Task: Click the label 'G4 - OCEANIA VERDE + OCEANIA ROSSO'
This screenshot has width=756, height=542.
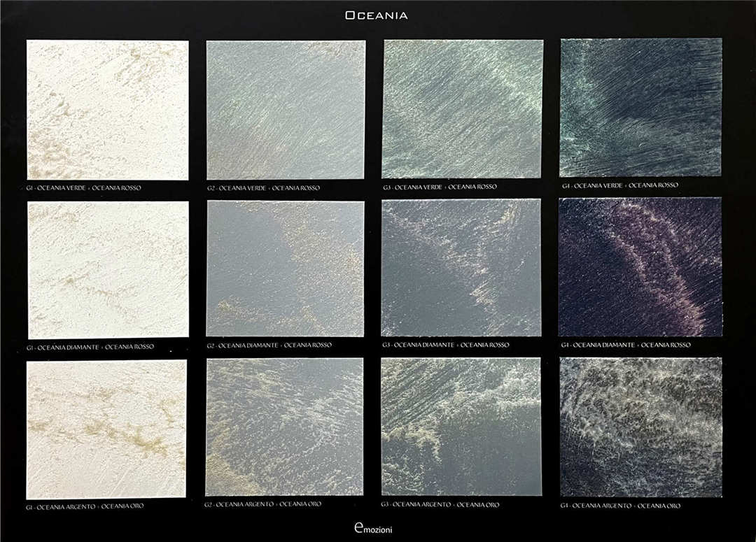Action: pos(620,185)
